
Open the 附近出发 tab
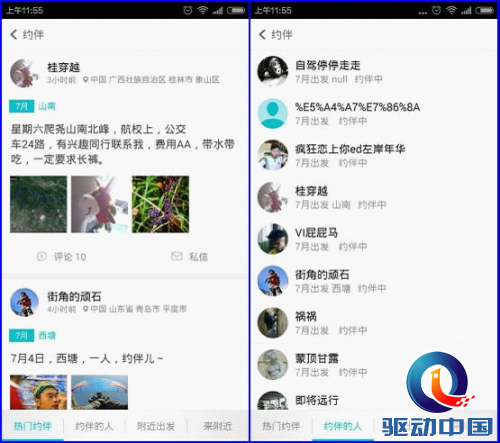point(156,426)
